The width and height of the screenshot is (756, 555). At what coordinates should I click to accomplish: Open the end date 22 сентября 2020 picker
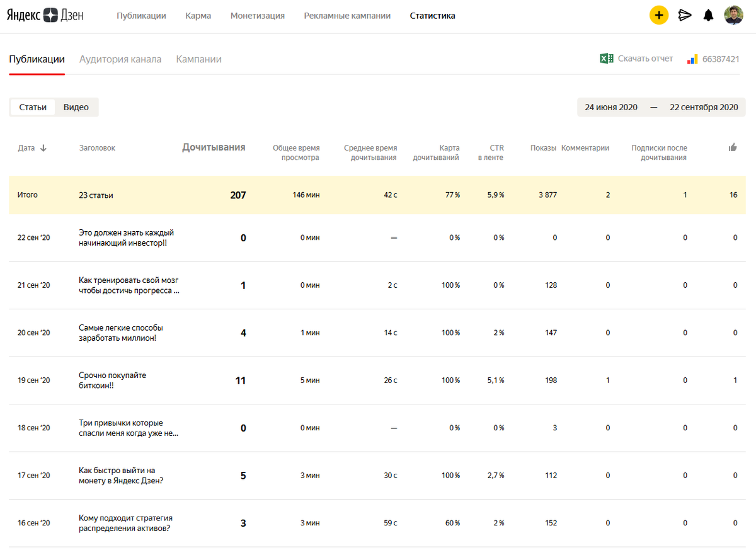tap(704, 107)
